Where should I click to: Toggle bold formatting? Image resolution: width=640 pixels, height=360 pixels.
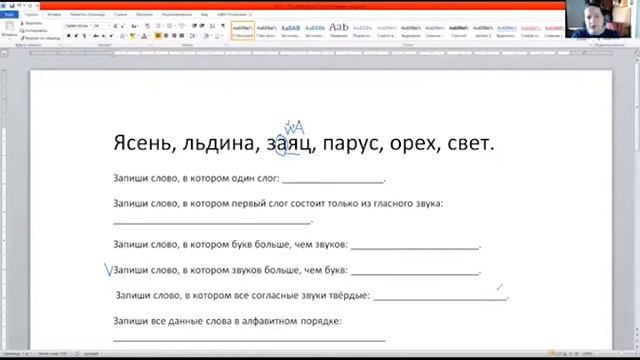[x=69, y=36]
